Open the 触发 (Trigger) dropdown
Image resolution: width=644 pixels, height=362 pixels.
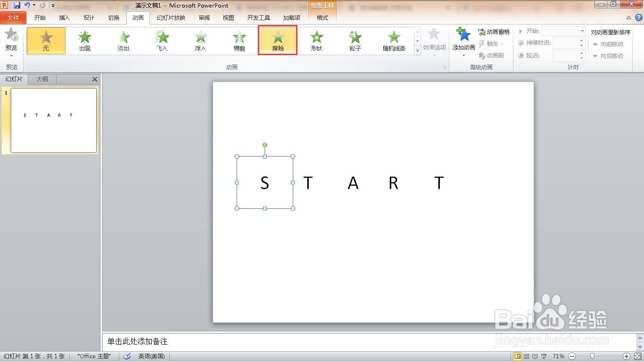491,43
